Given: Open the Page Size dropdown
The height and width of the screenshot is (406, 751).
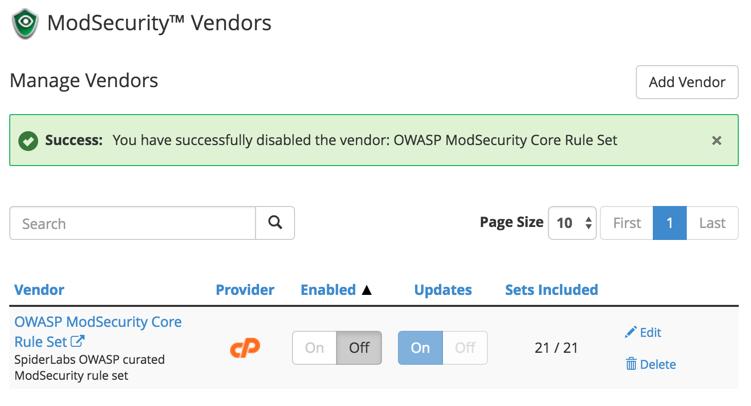Looking at the screenshot, I should point(572,223).
